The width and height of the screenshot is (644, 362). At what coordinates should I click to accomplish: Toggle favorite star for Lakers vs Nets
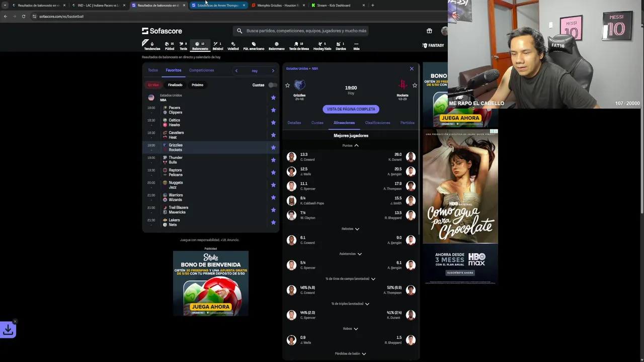tap(273, 222)
